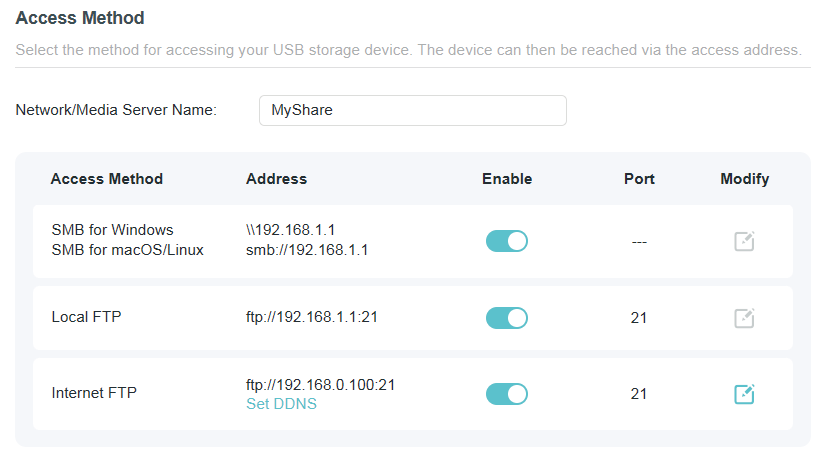Select the ftp://192.168.0.100:21 internet address
The image size is (821, 451).
[x=321, y=384]
